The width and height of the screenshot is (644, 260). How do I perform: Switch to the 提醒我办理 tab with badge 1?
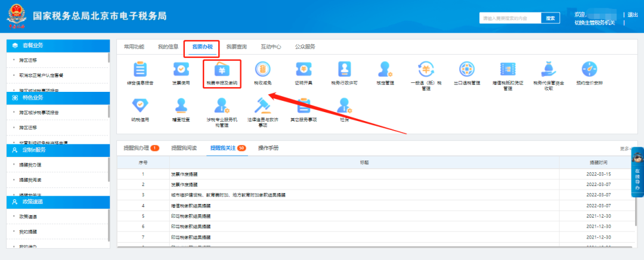click(x=141, y=148)
